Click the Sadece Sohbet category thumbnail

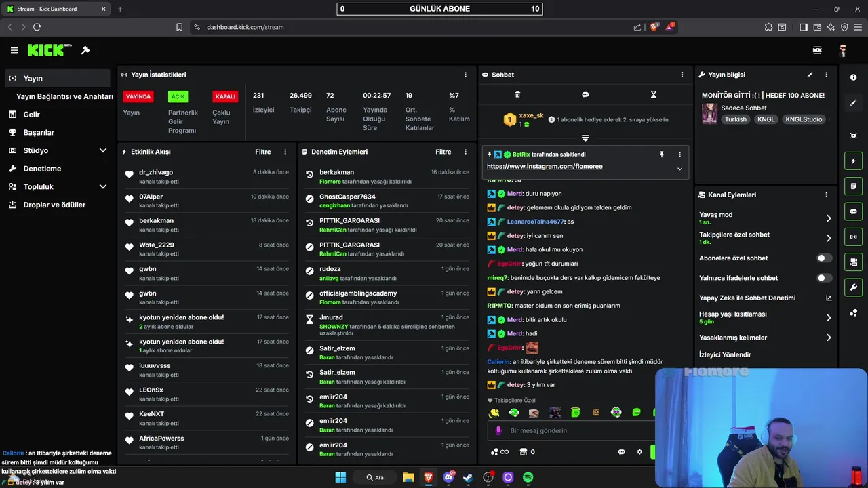point(709,113)
